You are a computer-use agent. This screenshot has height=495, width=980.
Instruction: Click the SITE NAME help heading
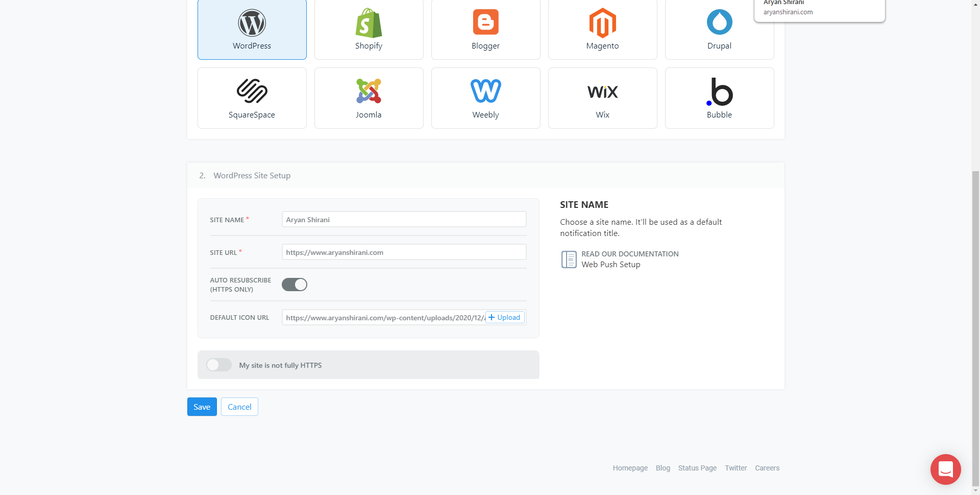click(x=584, y=205)
